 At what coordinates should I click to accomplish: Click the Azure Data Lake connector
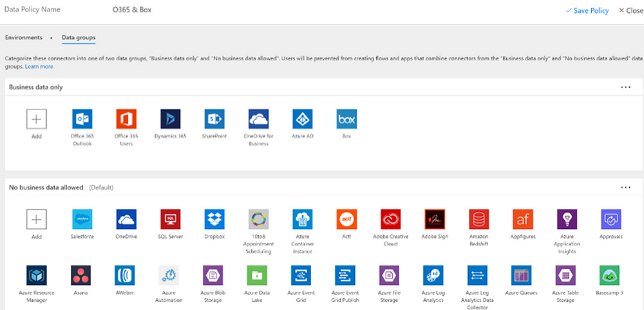point(257,275)
